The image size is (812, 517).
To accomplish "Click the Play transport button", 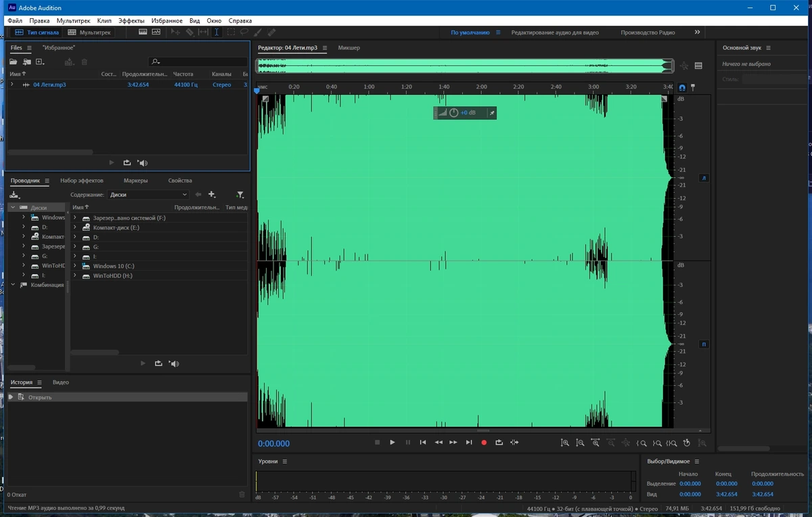I will [x=392, y=443].
